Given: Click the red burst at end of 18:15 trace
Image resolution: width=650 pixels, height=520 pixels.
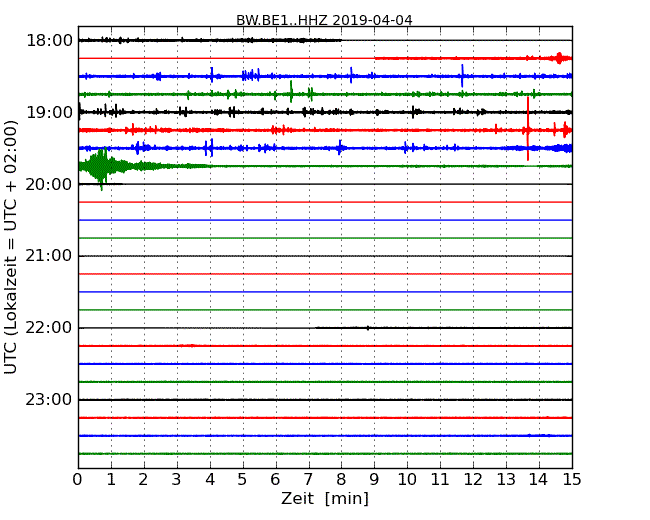Looking at the screenshot, I should pyautogui.click(x=559, y=58).
